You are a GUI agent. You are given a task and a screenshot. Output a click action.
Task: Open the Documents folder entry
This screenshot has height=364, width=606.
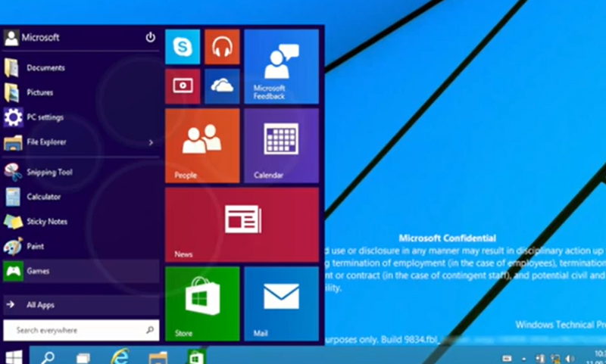[81, 68]
